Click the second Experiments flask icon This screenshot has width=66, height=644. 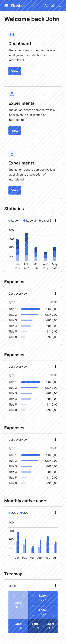click(12, 154)
